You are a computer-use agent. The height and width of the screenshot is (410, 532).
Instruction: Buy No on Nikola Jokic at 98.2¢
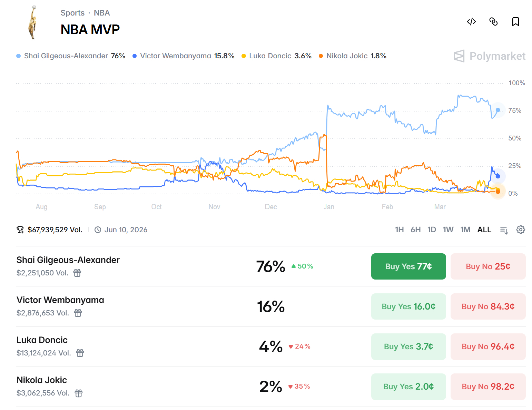tap(488, 387)
